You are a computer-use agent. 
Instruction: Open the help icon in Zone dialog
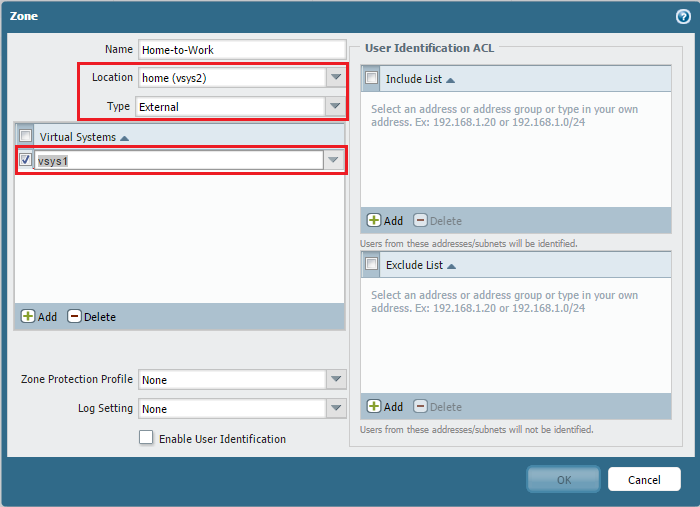pos(683,17)
